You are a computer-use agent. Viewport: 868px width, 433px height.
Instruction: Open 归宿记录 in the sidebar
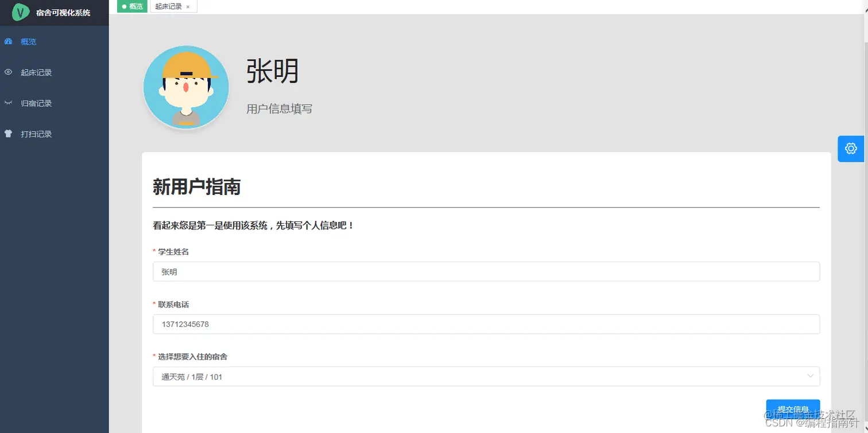click(x=55, y=103)
